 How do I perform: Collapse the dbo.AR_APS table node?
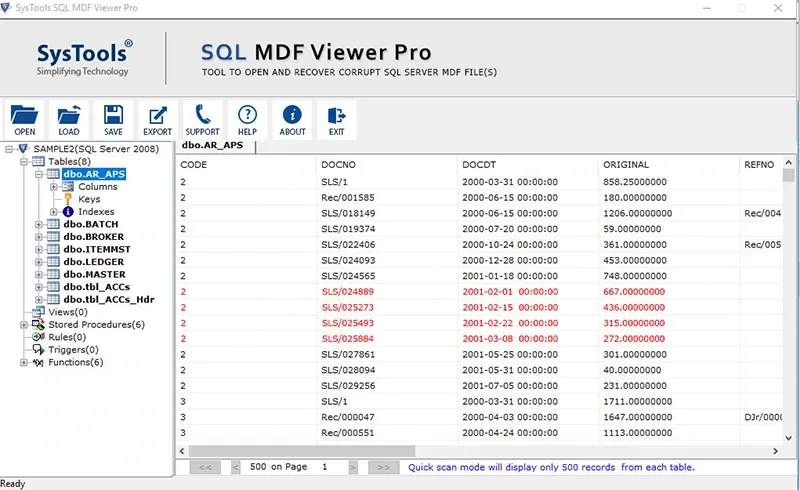(x=39, y=174)
